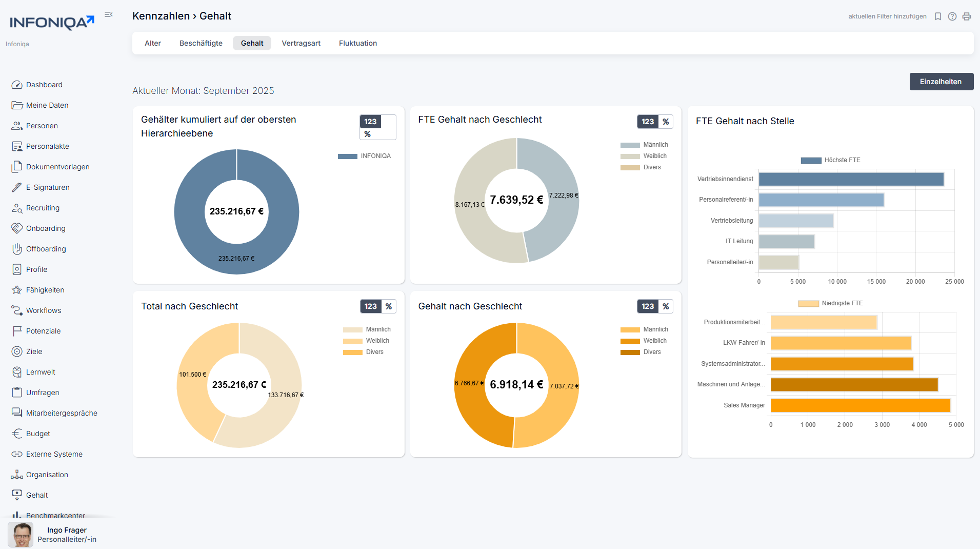Viewport: 980px width, 549px height.
Task: Toggle percent view for Total nach Geschlecht
Action: point(389,306)
